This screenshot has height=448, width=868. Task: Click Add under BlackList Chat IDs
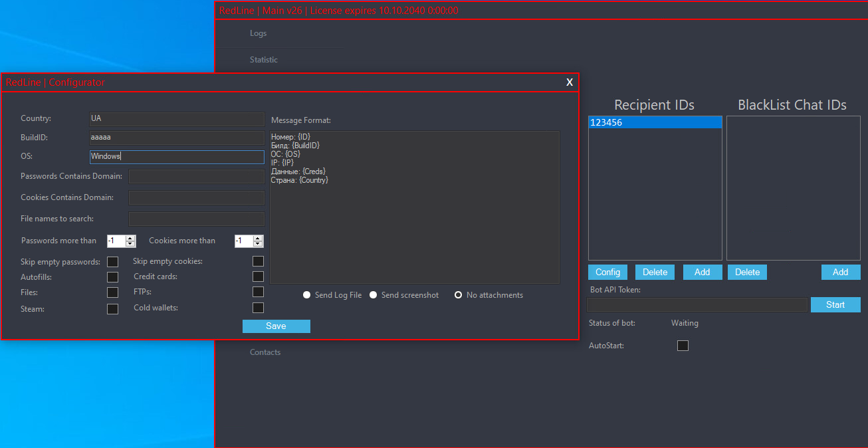coord(840,272)
